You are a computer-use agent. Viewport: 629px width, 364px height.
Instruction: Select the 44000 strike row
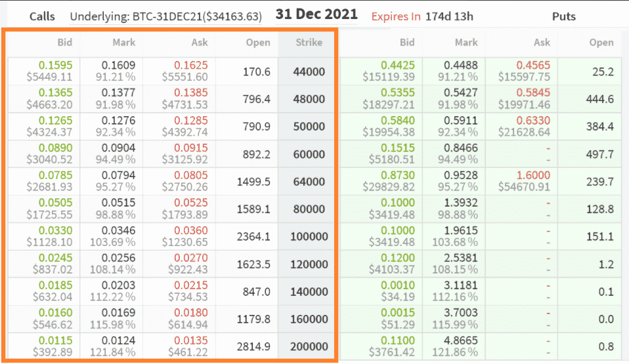pyautogui.click(x=308, y=71)
